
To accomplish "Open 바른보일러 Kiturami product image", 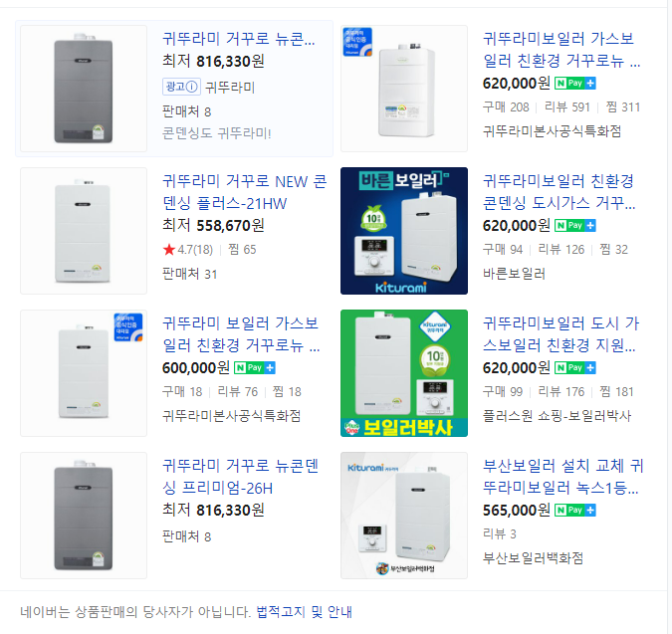I will pos(404,231).
